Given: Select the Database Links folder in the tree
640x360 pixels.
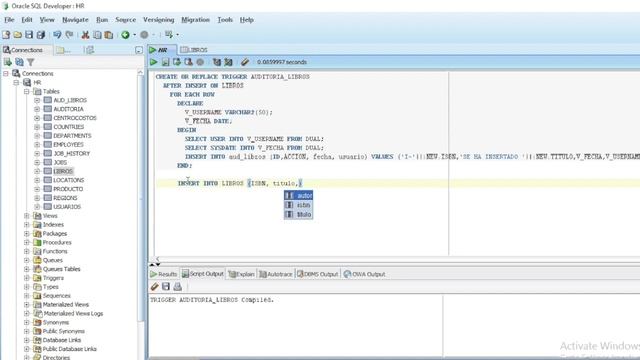Looking at the screenshot, I should (62, 340).
